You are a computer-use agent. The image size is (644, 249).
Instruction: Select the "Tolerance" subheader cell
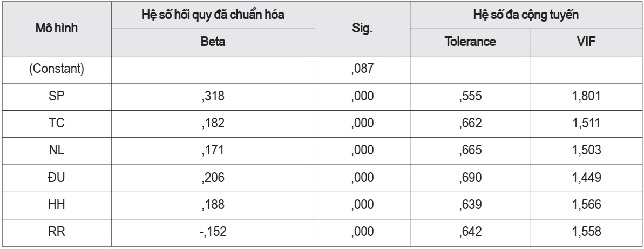463,41
